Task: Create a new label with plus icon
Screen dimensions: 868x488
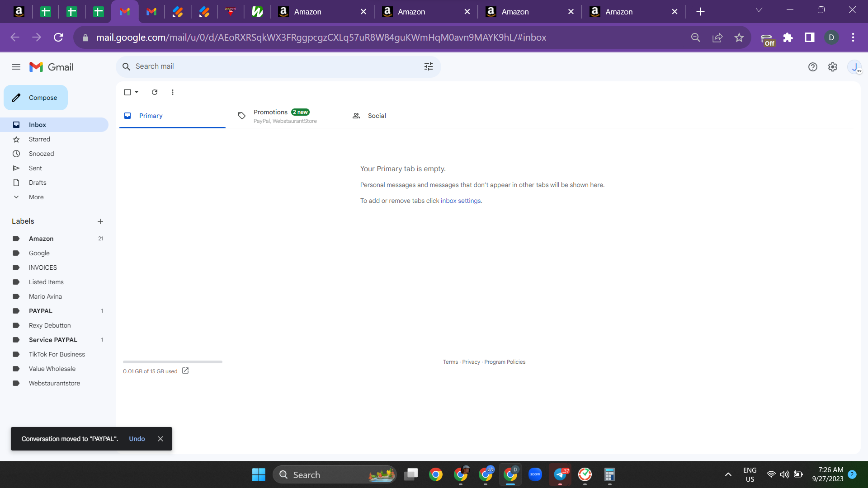Action: point(100,221)
